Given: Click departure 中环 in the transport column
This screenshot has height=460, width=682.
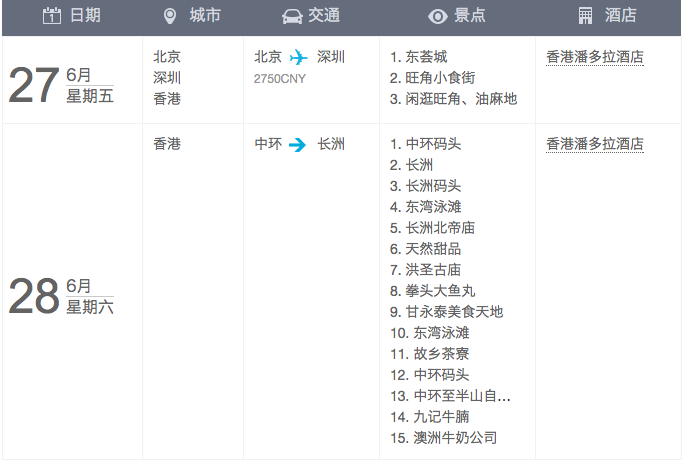Looking at the screenshot, I should (x=268, y=144).
